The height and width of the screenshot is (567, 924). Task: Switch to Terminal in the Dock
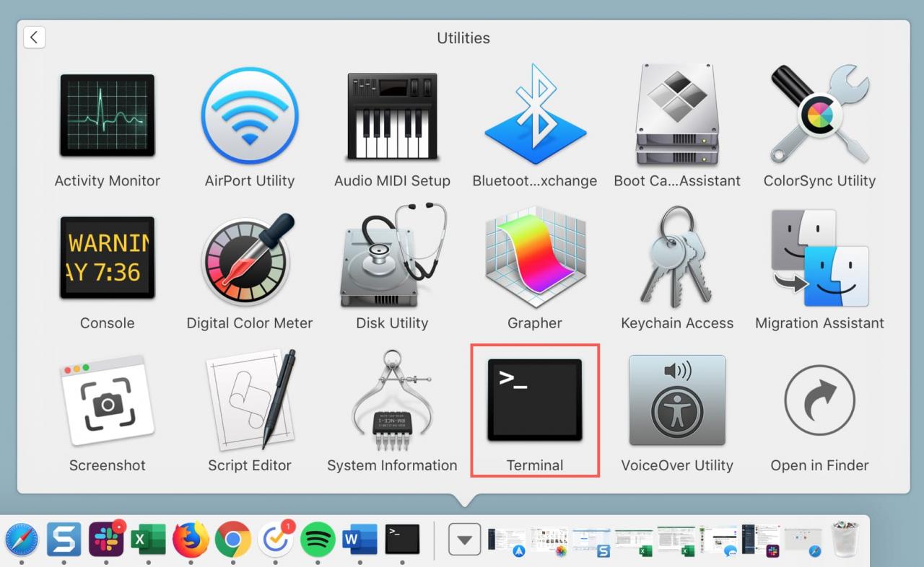click(x=402, y=540)
